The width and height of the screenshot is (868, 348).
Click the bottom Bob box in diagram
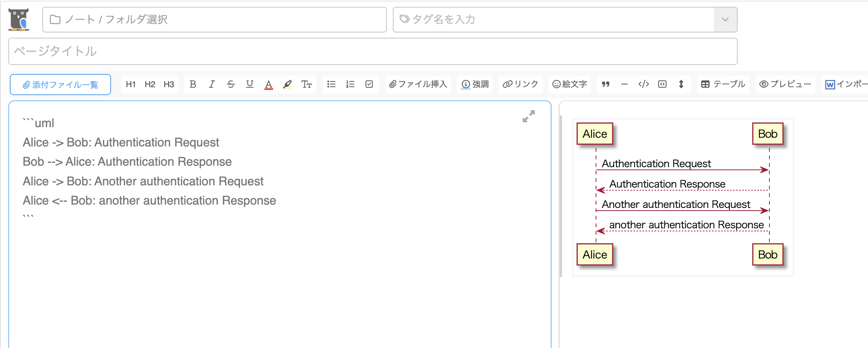[x=768, y=254]
